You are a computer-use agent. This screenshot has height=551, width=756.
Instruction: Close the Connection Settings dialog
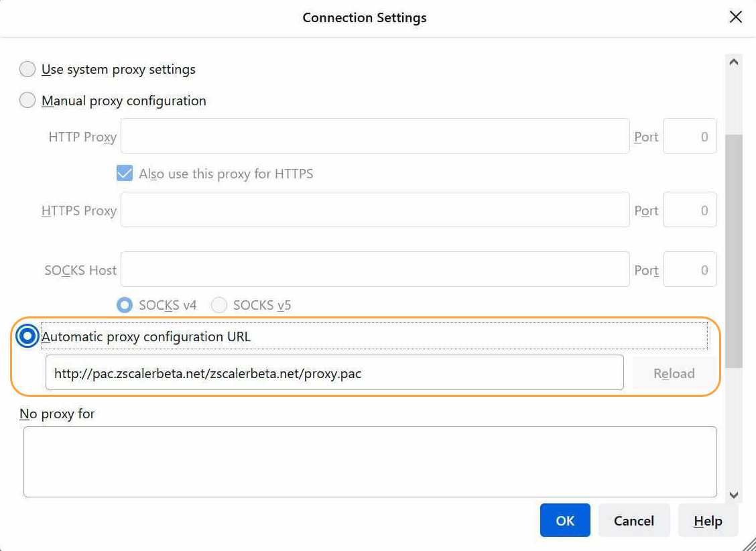735,17
